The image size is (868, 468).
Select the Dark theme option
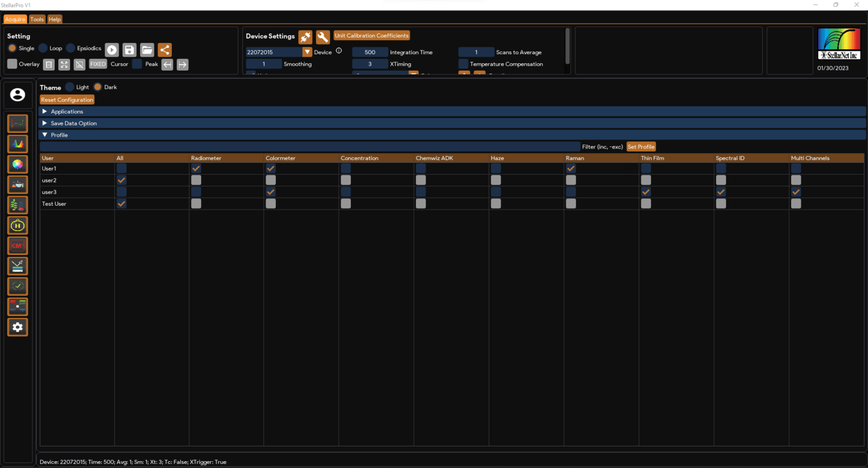pyautogui.click(x=98, y=87)
